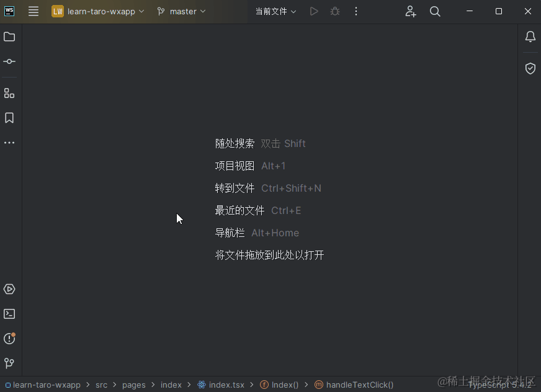Screen dimensions: 541x392
Task: Open the Structure tool window
Action: [x=9, y=93]
